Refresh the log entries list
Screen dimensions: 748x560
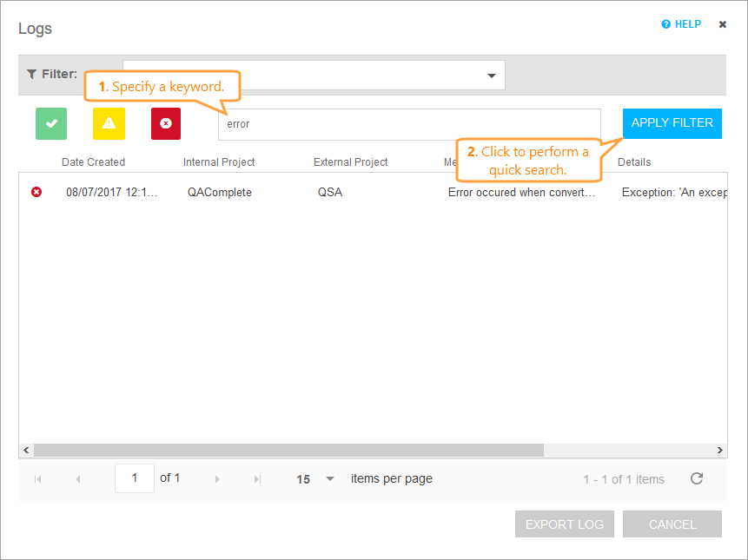696,478
